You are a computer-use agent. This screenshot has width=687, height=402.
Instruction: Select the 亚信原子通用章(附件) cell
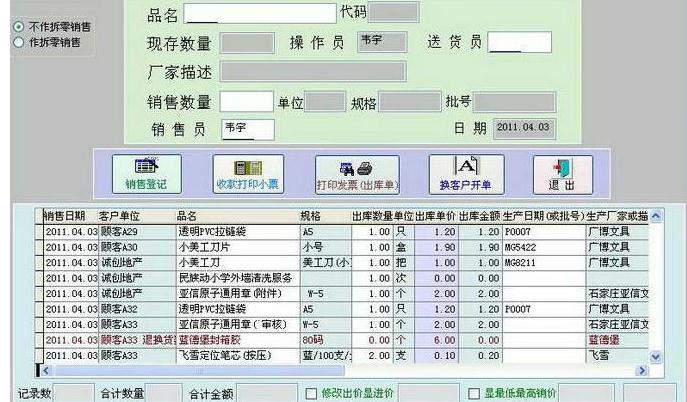pos(238,294)
